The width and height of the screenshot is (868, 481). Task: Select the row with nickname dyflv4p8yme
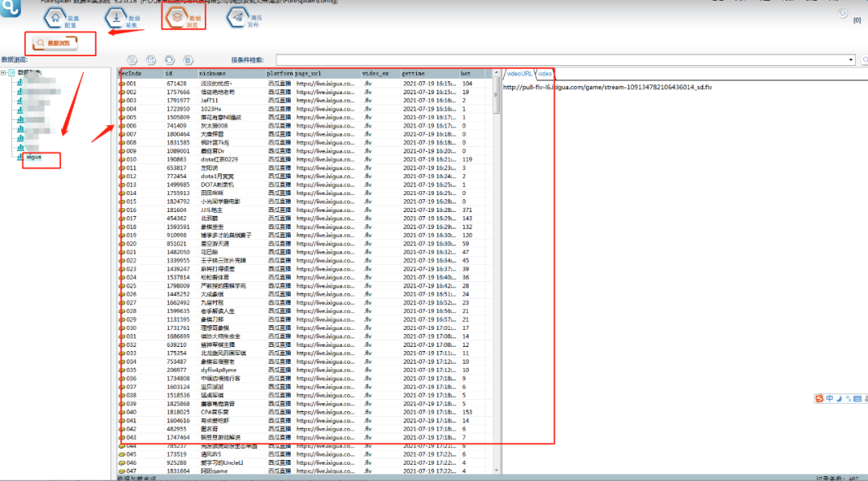[x=305, y=370]
